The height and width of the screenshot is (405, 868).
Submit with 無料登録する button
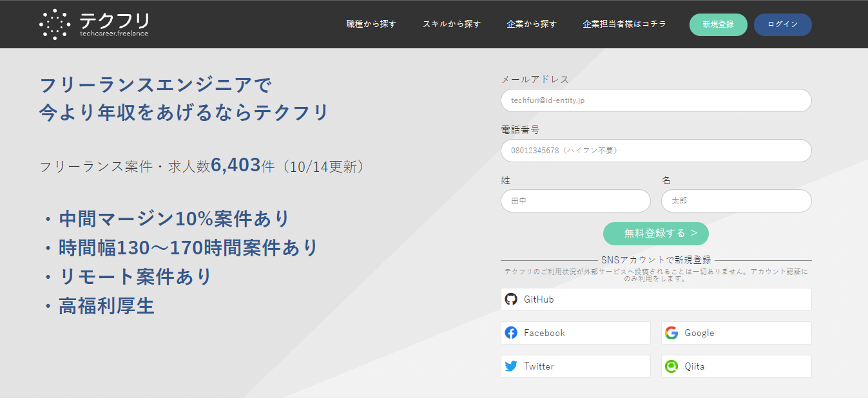[656, 234]
